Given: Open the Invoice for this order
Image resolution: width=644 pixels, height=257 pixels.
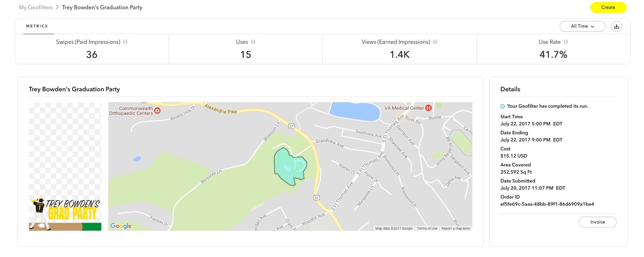Looking at the screenshot, I should [597, 222].
